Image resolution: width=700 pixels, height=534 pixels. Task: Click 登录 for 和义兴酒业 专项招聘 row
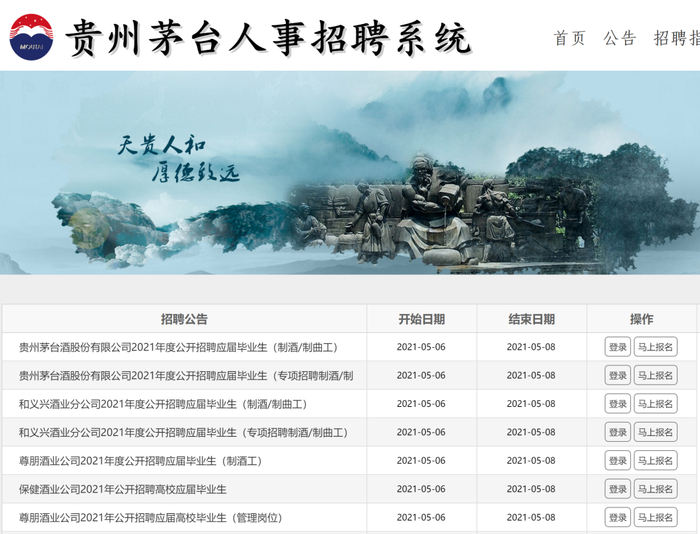pyautogui.click(x=618, y=432)
